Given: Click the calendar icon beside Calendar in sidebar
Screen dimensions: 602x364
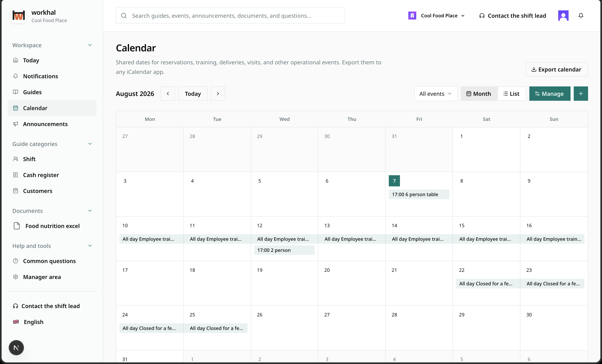Looking at the screenshot, I should pos(16,108).
